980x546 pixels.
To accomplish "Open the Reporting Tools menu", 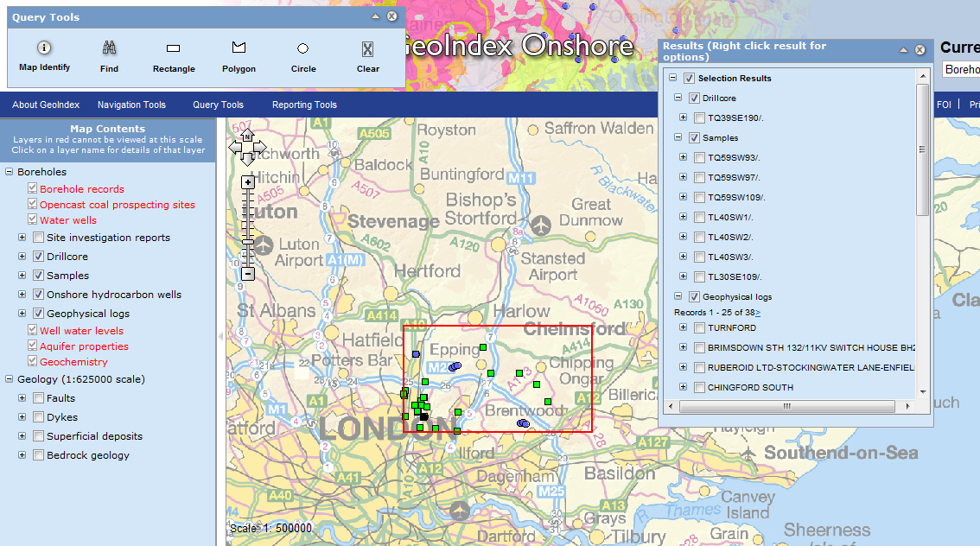I will (x=304, y=105).
